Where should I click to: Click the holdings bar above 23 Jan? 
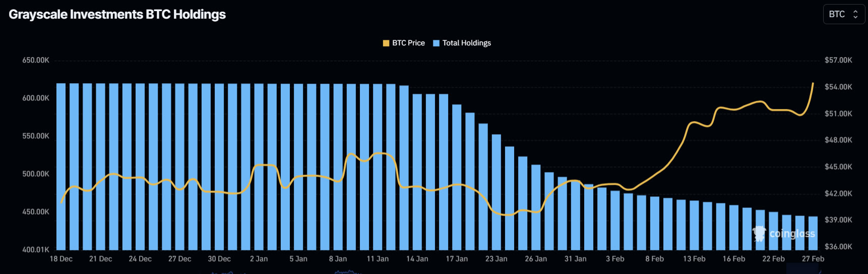pyautogui.click(x=497, y=192)
